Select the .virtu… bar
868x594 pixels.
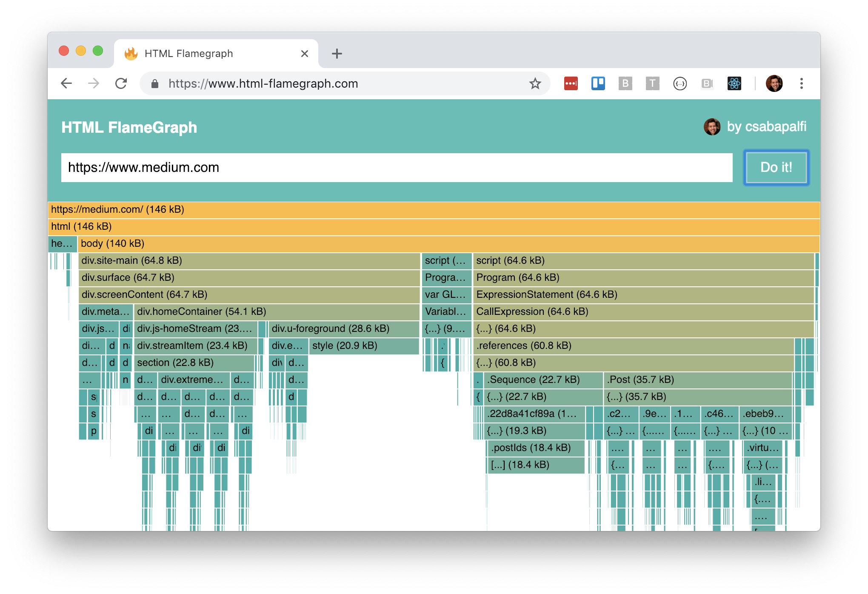764,448
